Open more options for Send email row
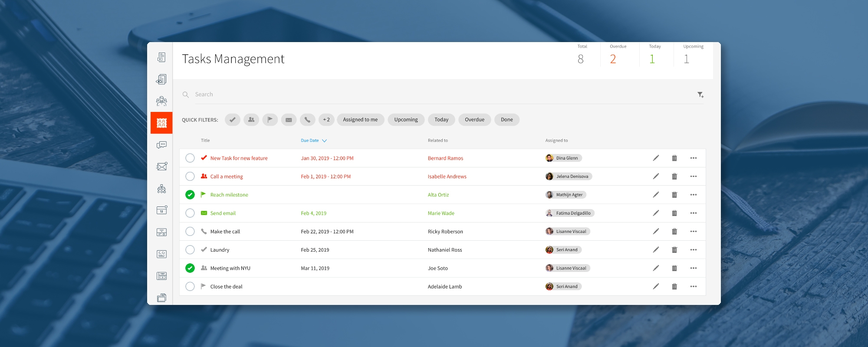Viewport: 868px width, 347px height. 694,213
